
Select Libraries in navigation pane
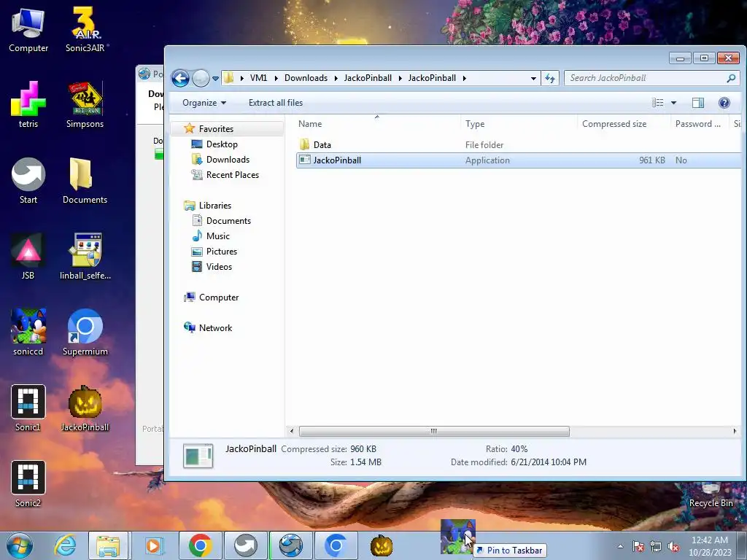(215, 206)
